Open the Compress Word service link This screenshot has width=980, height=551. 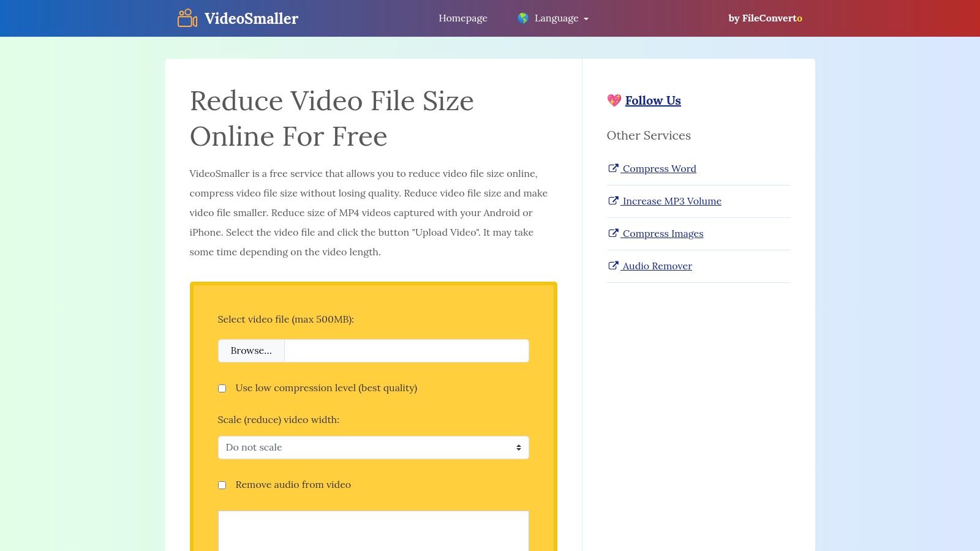(x=659, y=168)
